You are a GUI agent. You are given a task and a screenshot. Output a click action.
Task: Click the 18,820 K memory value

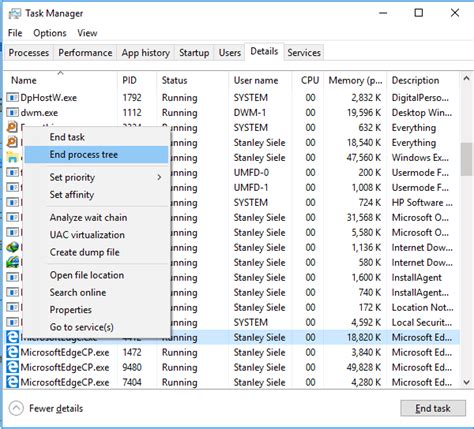pos(364,337)
